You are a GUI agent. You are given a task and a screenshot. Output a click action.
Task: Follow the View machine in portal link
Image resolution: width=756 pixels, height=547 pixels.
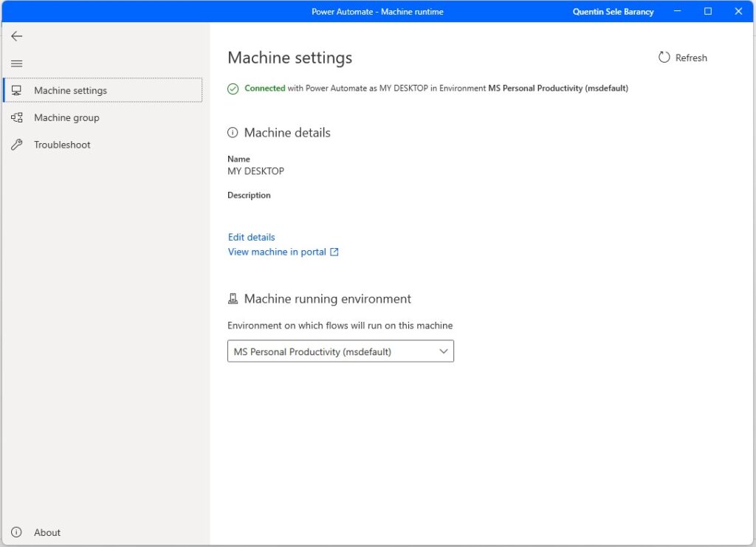pyautogui.click(x=277, y=252)
